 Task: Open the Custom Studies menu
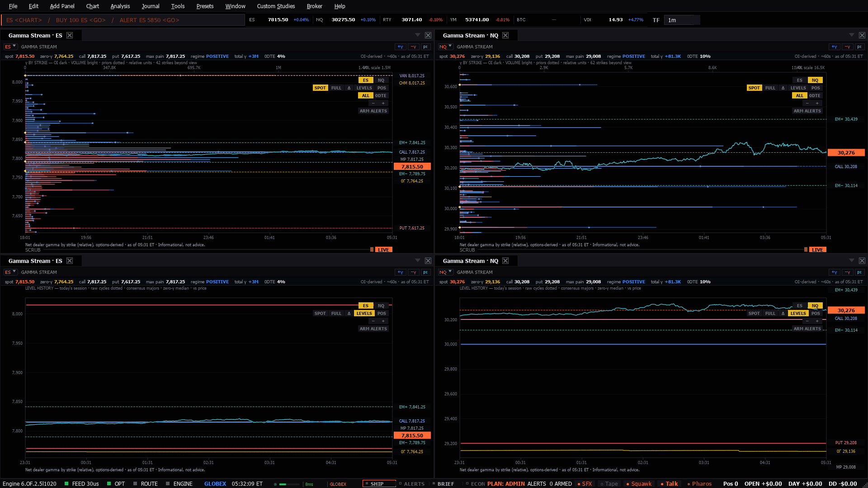pos(276,6)
